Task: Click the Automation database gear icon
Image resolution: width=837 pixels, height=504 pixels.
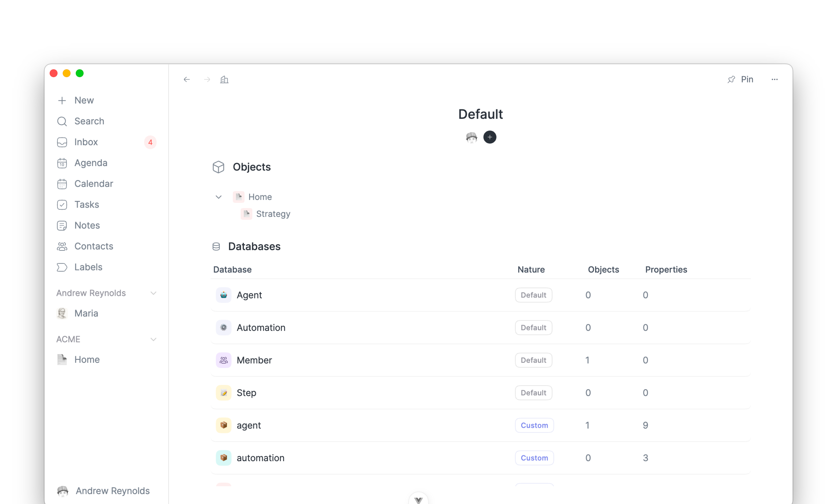Action: click(223, 327)
